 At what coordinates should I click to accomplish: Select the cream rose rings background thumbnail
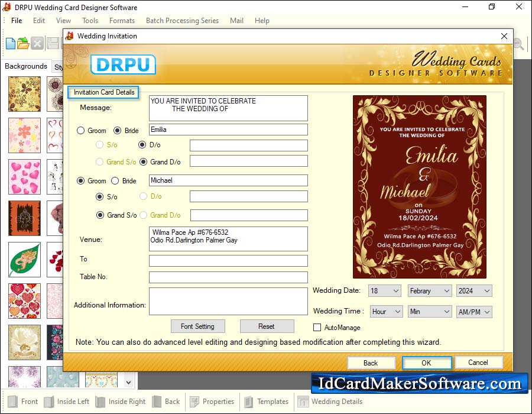[24, 342]
